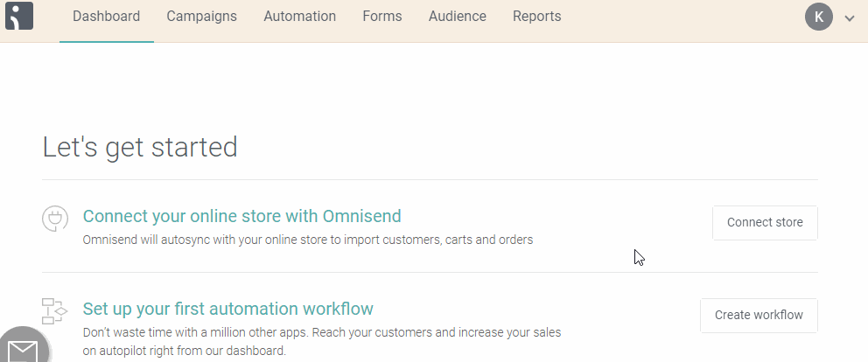Screen dimensions: 868x362
Task: Click the Create workflow button
Action: tap(759, 316)
